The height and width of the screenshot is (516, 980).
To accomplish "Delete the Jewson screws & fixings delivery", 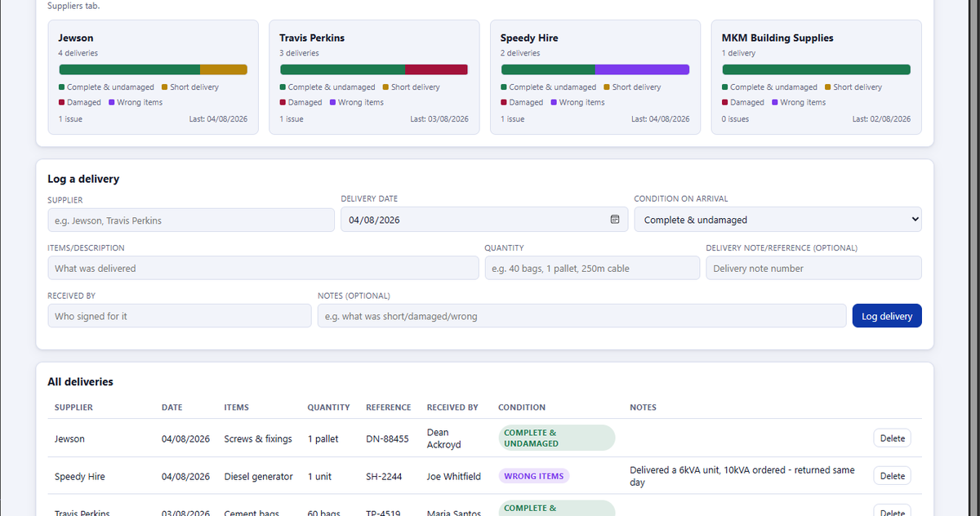I will (x=892, y=438).
